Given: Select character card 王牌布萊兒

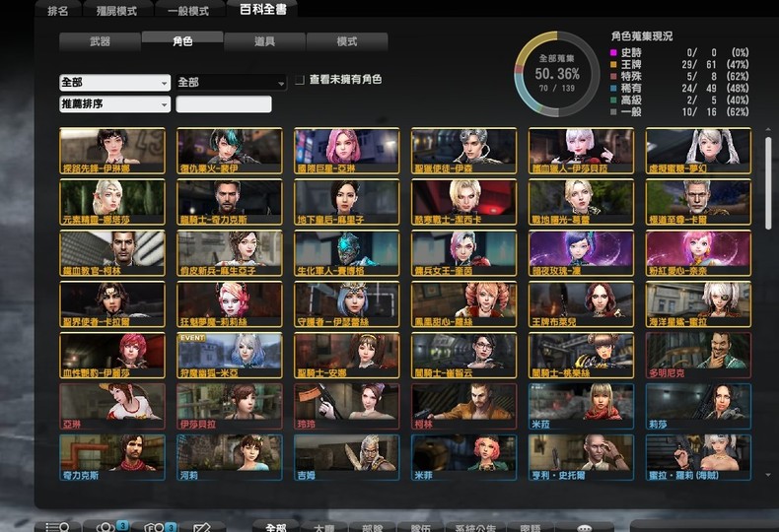Looking at the screenshot, I should click(581, 304).
